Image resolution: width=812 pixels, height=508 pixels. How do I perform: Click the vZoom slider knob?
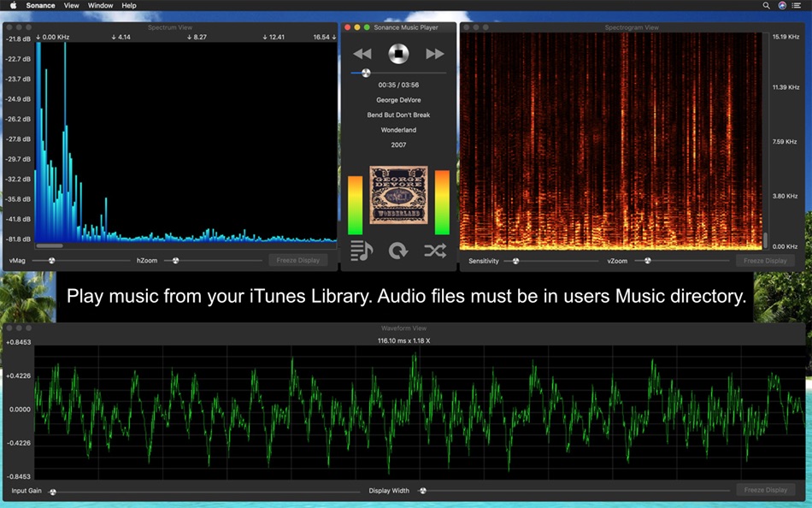coord(647,261)
